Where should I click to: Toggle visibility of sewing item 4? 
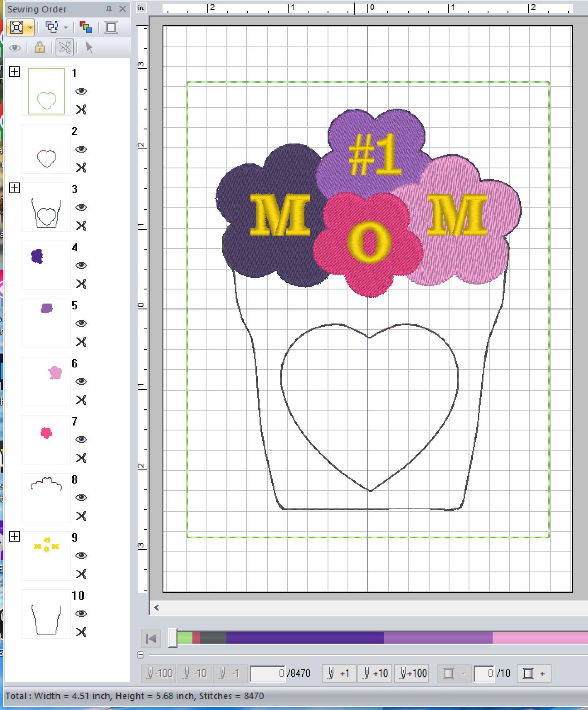81,265
